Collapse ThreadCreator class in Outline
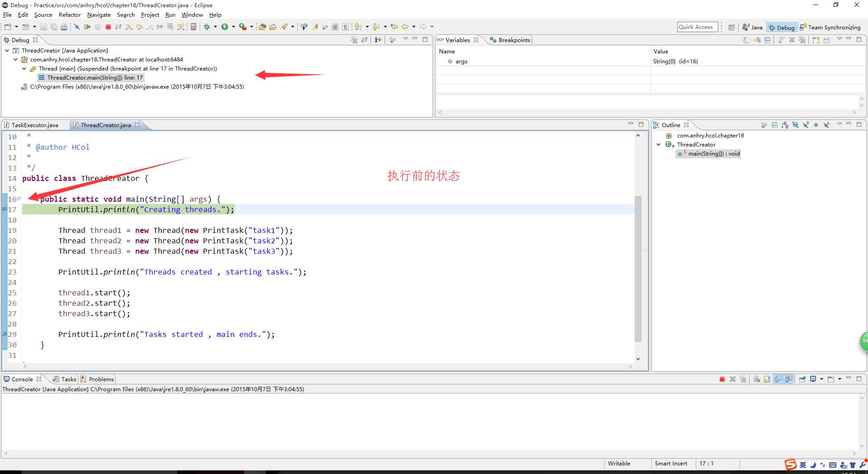 pyautogui.click(x=659, y=145)
